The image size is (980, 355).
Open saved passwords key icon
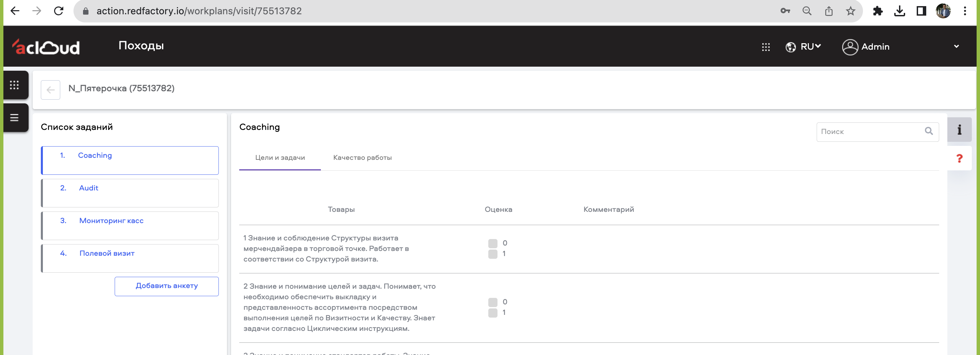[x=785, y=11]
